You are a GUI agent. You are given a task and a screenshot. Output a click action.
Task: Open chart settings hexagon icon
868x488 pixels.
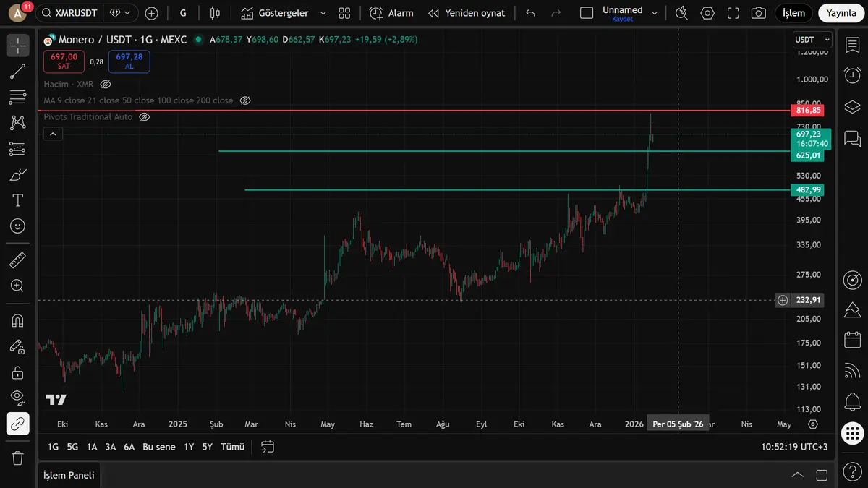click(707, 13)
